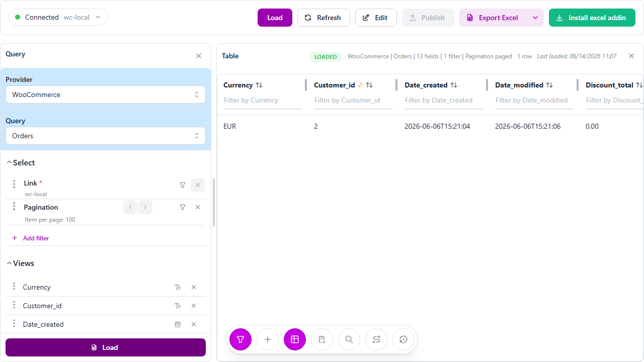The image size is (644, 362).
Task: Remove the Link filter with X
Action: point(198,185)
